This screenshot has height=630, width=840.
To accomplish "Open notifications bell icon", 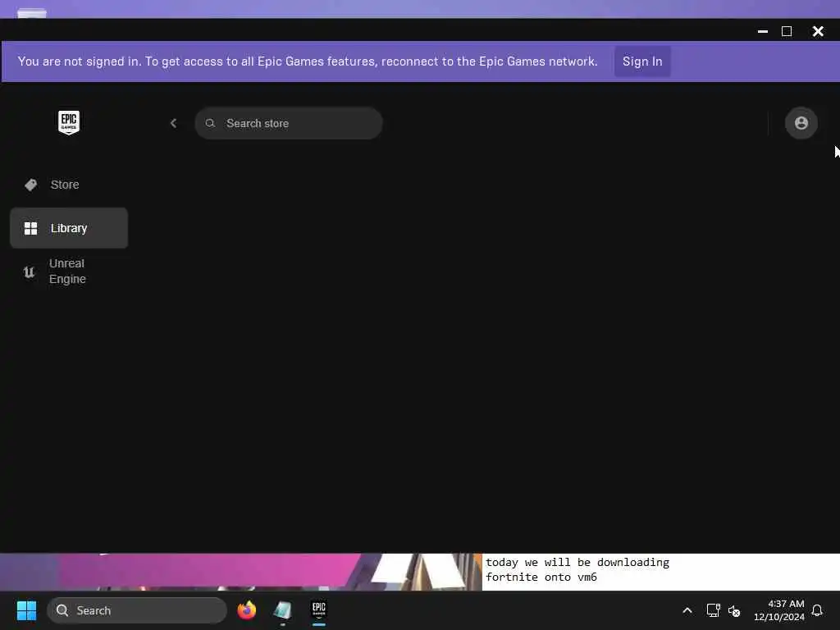I will pyautogui.click(x=817, y=610).
